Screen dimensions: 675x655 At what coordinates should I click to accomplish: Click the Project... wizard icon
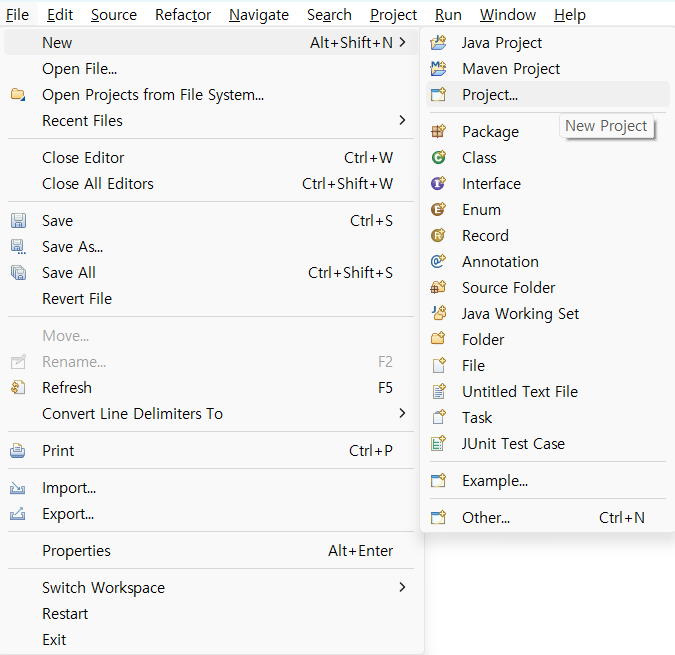pos(438,94)
